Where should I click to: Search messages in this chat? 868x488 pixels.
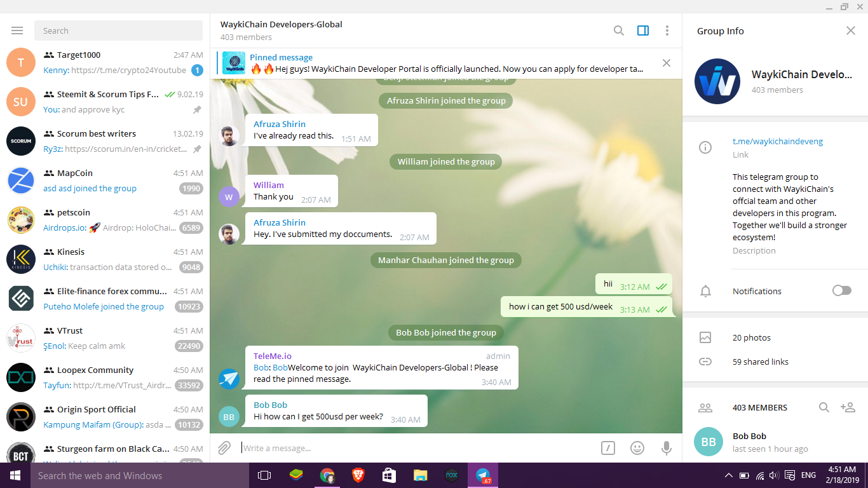[618, 30]
